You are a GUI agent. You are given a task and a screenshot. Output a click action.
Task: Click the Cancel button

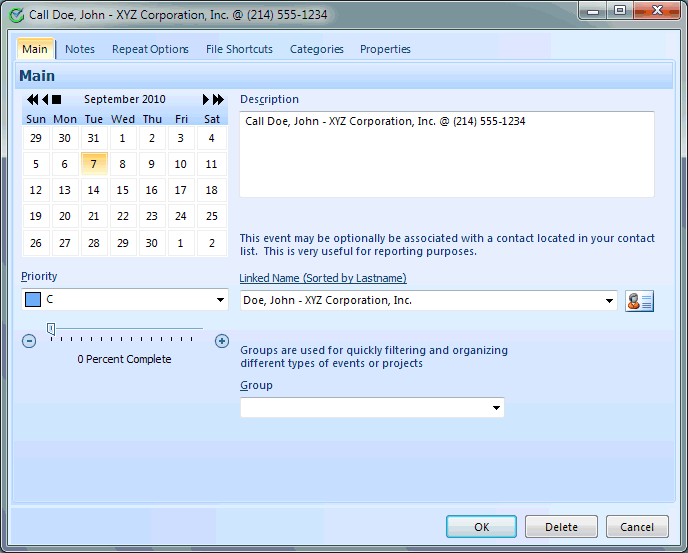tap(637, 527)
